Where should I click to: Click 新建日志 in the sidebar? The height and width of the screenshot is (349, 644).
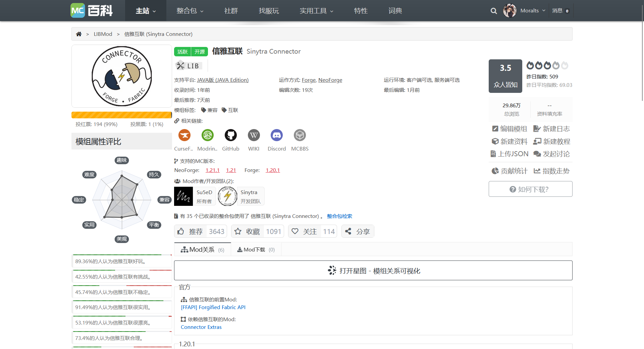pos(551,129)
